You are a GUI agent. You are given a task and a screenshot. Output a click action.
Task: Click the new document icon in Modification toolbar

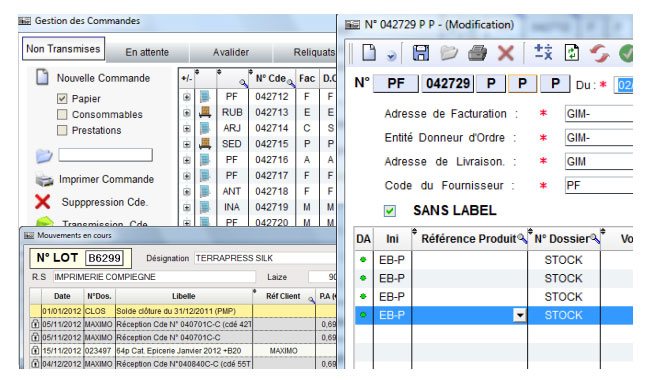tap(369, 53)
